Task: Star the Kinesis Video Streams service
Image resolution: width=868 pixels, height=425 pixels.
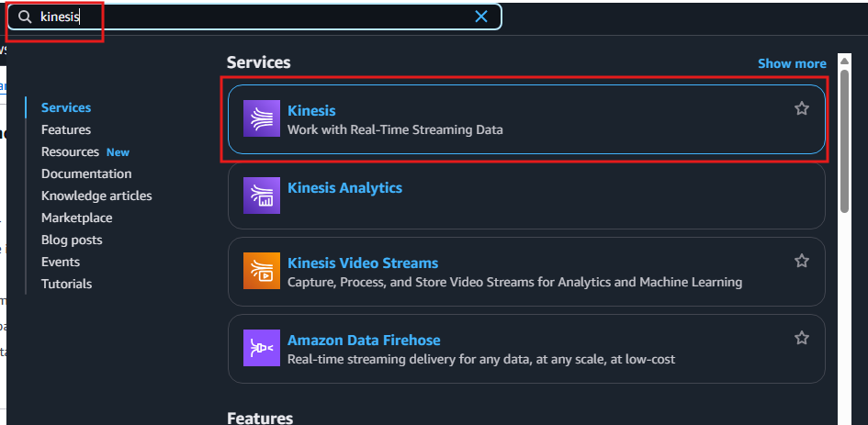Action: pos(802,261)
